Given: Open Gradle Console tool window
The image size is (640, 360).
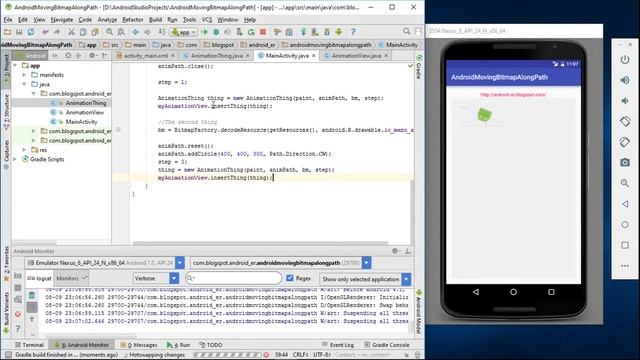Looking at the screenshot, I should pyautogui.click(x=387, y=345).
